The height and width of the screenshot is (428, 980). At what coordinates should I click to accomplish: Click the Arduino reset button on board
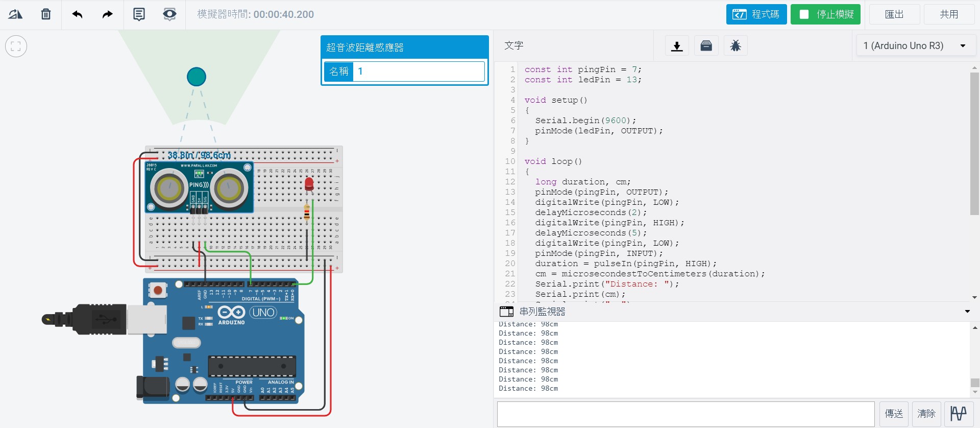point(158,291)
